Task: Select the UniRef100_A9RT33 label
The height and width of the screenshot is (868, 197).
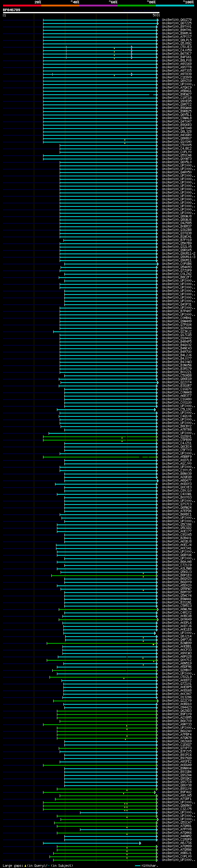Action: coord(177,724)
